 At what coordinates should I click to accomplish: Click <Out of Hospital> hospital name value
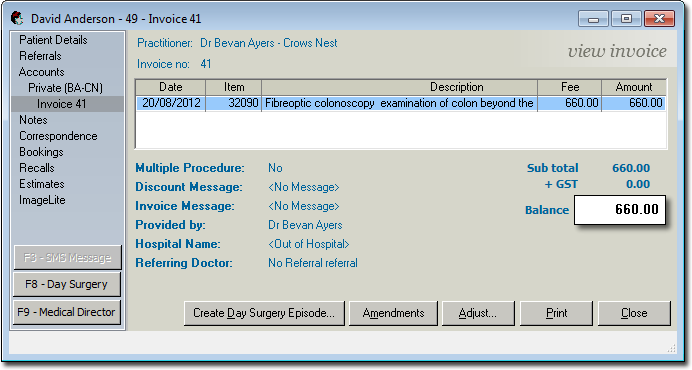coord(308,244)
